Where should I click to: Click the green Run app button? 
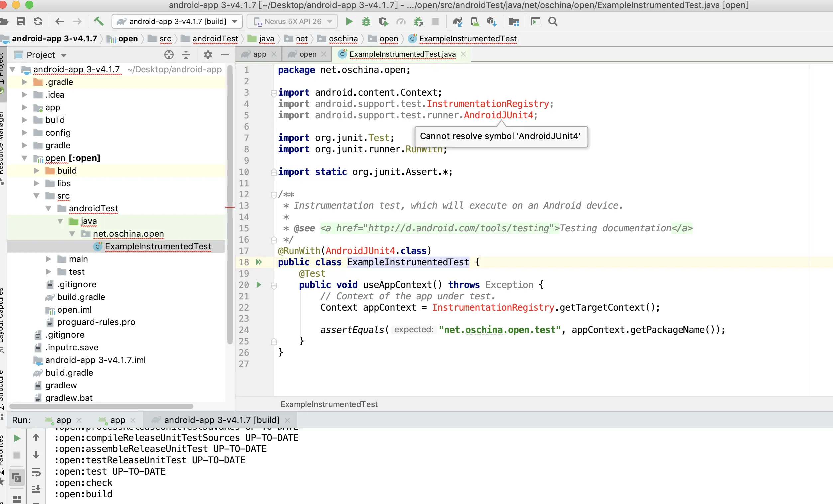click(349, 22)
